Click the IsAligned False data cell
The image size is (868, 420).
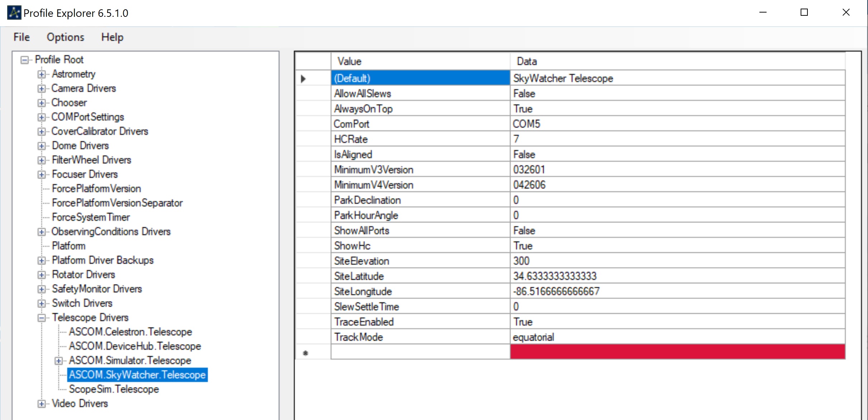(x=677, y=154)
